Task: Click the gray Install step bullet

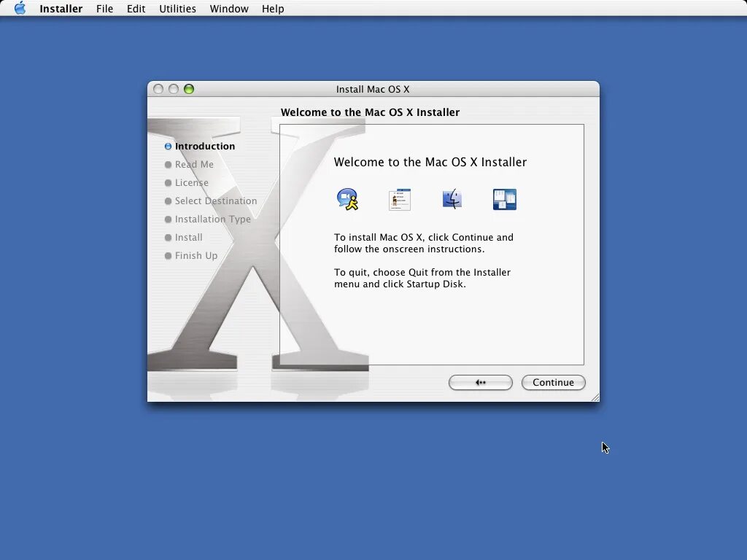Action: (169, 238)
